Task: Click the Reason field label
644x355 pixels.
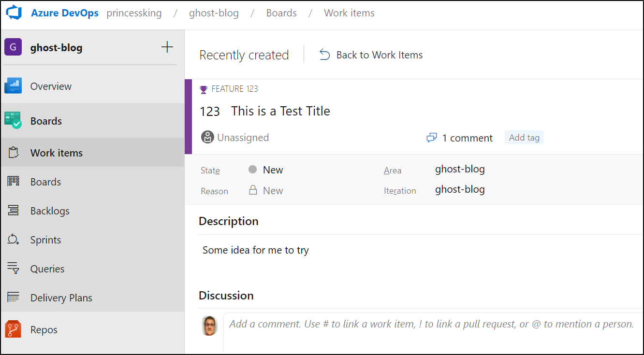Action: 214,191
